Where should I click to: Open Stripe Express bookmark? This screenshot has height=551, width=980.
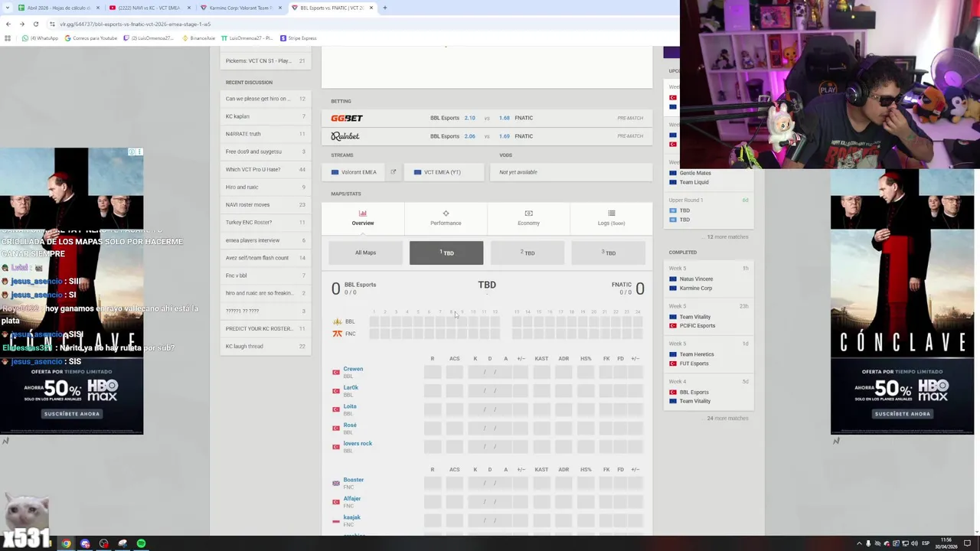[x=299, y=38]
